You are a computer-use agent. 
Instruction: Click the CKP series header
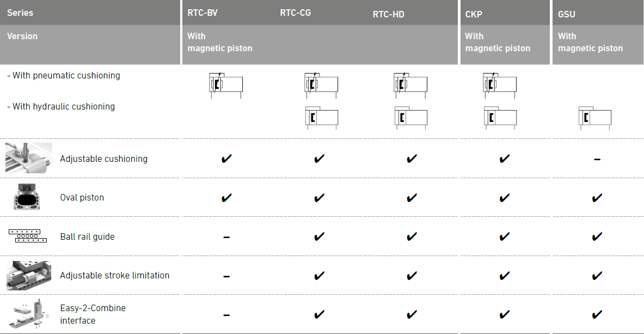[x=474, y=14]
